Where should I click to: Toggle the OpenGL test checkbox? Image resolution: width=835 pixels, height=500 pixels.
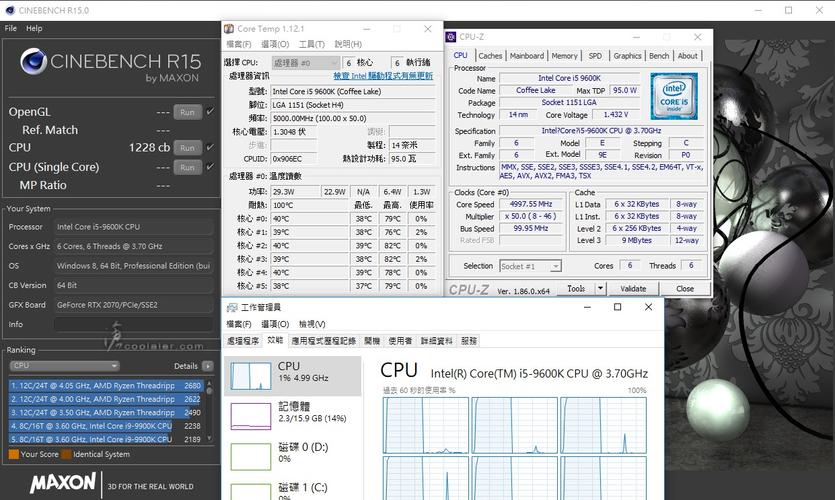tap(210, 112)
